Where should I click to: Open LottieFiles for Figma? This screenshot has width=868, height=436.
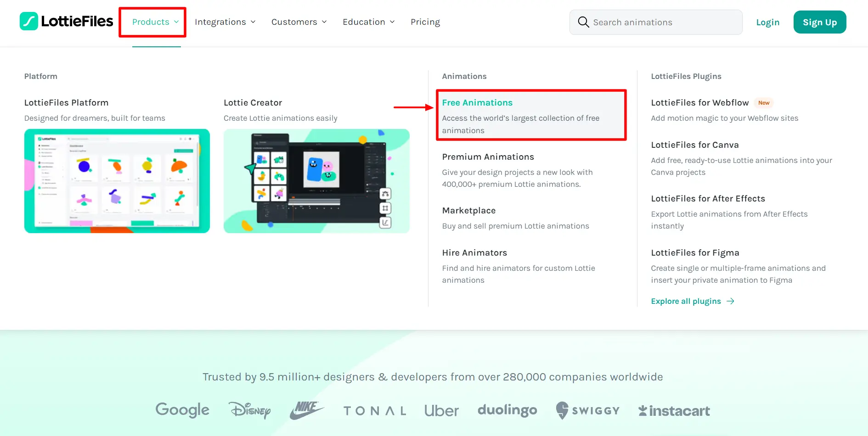[695, 253]
